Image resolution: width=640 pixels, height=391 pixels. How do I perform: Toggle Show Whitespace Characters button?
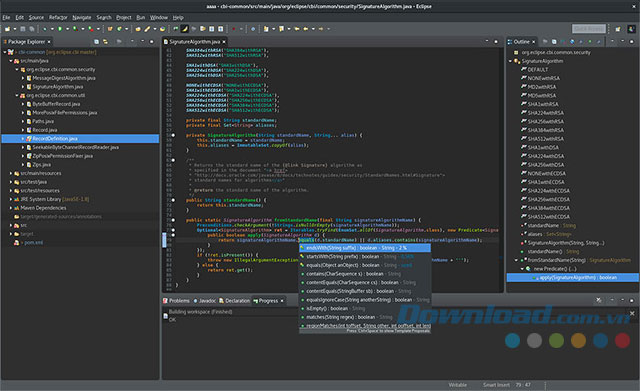(221, 29)
